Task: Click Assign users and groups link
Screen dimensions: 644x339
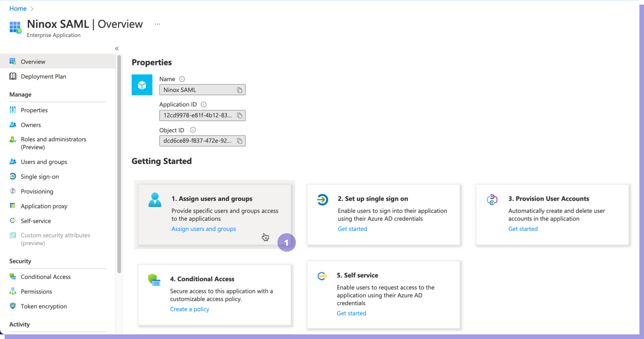Action: 204,229
